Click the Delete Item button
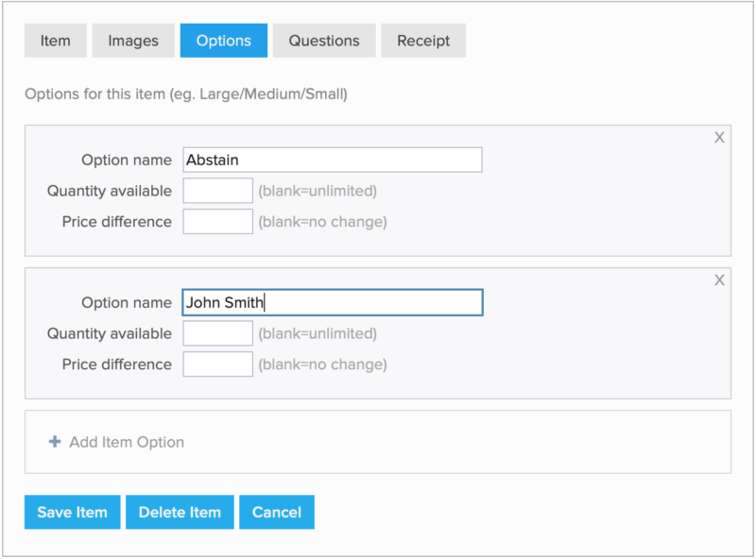Screen dimensions: 756x559 coord(180,512)
